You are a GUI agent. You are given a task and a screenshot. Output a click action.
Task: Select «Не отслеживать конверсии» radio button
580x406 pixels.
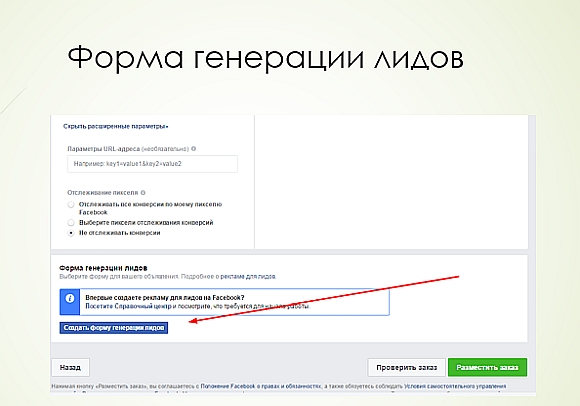(71, 233)
